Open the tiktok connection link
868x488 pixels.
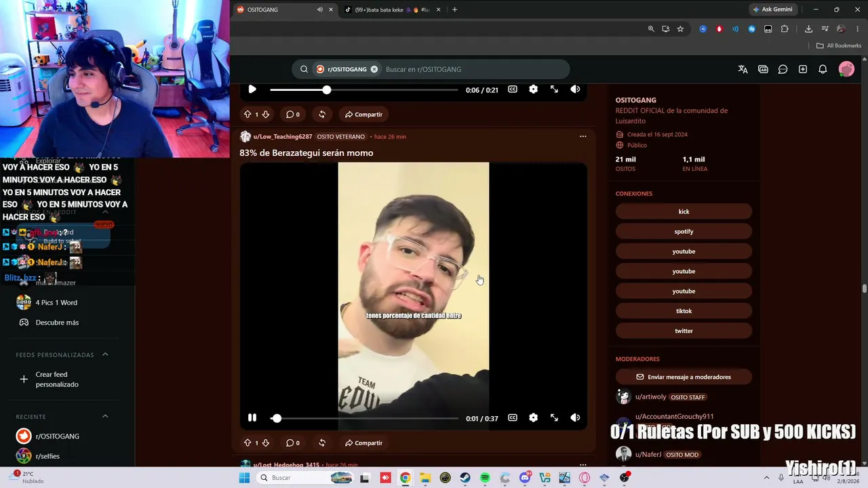pos(684,311)
